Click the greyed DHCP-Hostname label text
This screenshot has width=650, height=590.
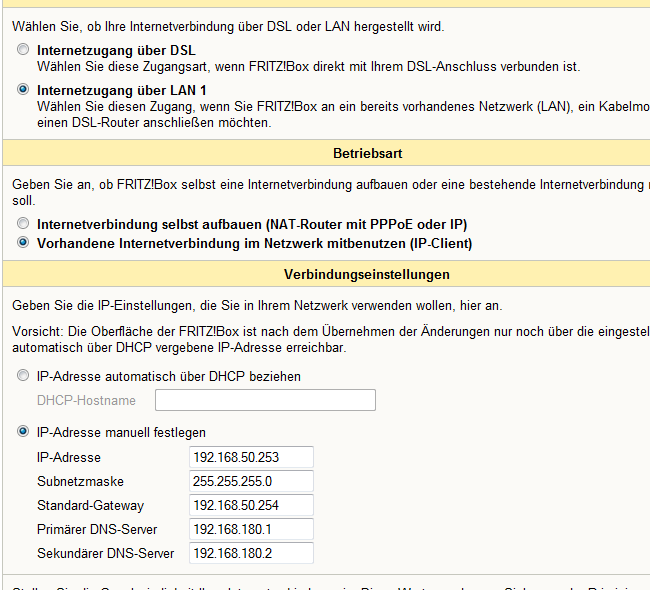[86, 401]
